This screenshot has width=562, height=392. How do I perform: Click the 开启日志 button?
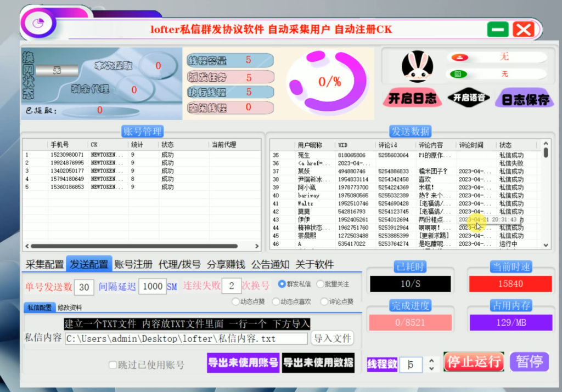(412, 99)
